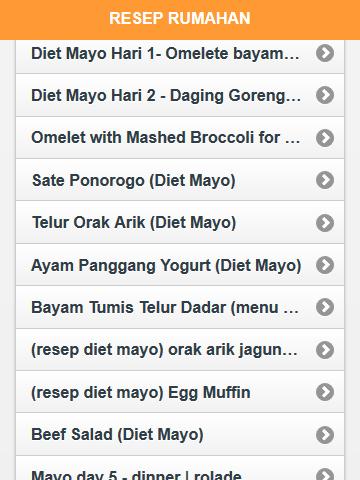Screen dimensions: 360x480
Task: View Bayam Tumis Telur Dadar recipe
Action: tap(180, 307)
